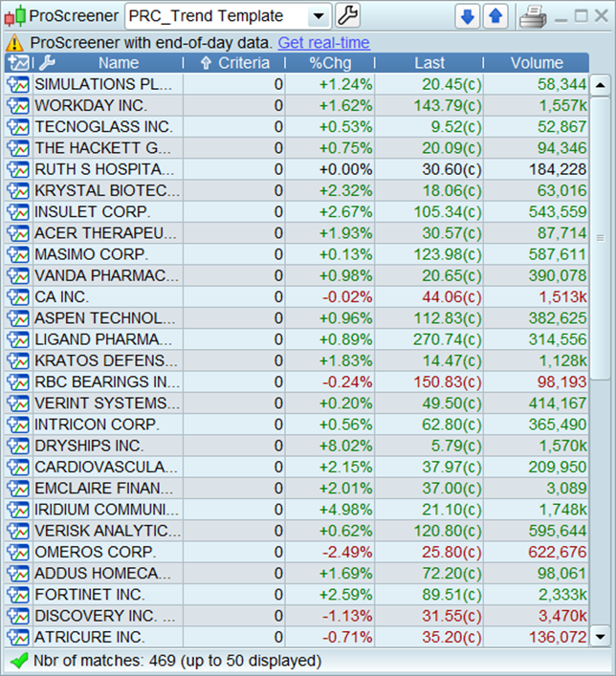Screen dimensions: 616x676
Task: Open chart icon for ASPEN TECHNOL... row
Action: 18,318
